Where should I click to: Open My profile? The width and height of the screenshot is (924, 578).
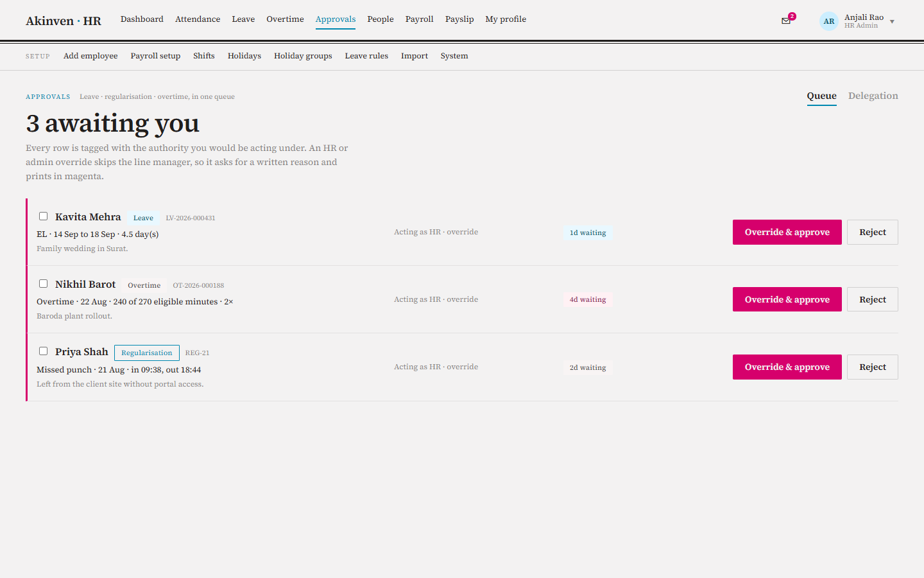(506, 19)
